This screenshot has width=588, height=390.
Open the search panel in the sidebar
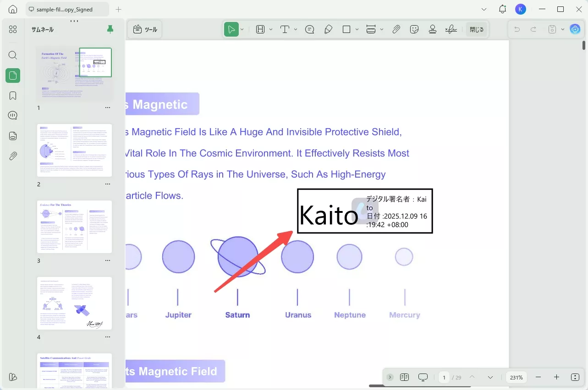(x=13, y=55)
